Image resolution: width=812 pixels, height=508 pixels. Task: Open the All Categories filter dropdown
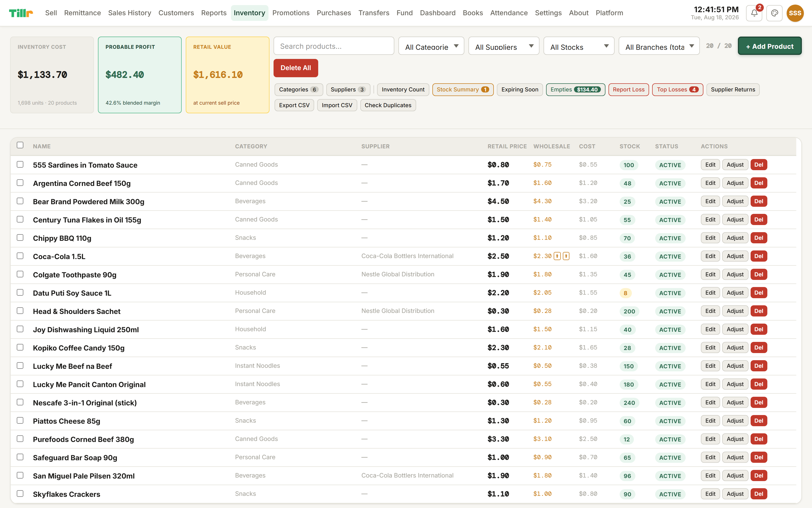click(x=431, y=46)
